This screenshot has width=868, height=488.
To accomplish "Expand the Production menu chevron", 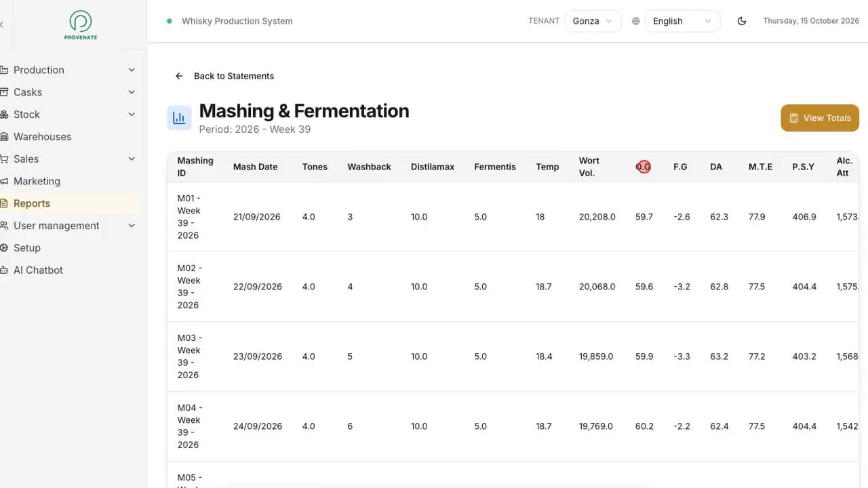I will point(132,70).
